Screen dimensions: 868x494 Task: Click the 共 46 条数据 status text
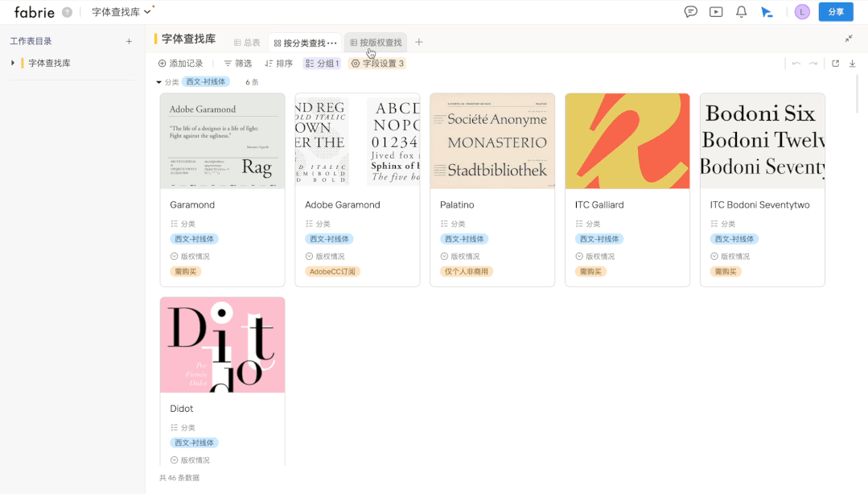point(179,478)
